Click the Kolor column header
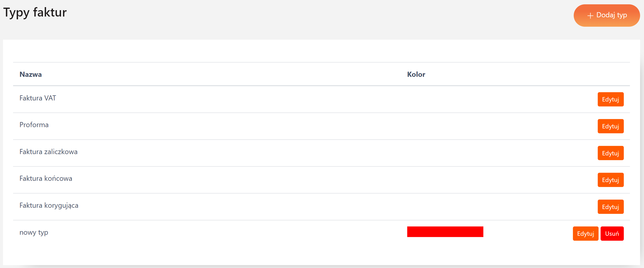Screen dimensions: 644x268 click(416, 75)
